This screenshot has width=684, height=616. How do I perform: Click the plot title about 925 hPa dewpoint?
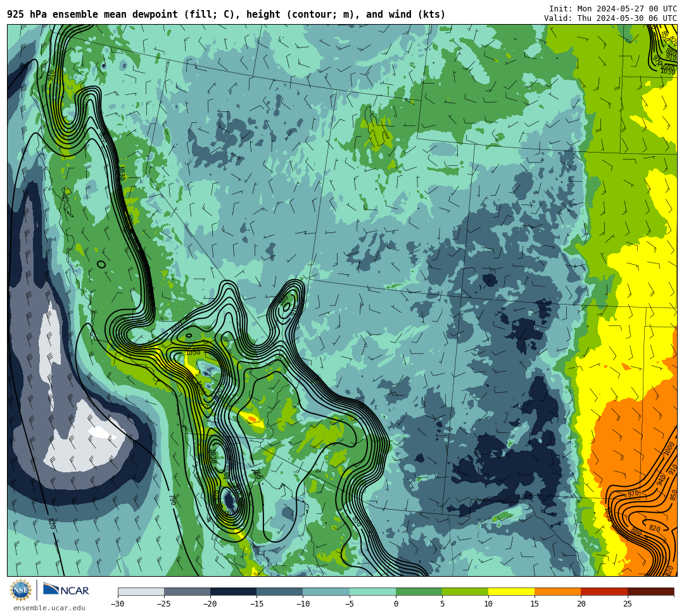(x=226, y=15)
